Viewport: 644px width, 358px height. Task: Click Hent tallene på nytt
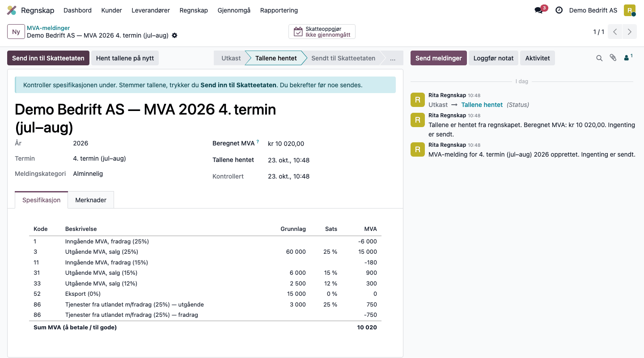[x=125, y=58]
